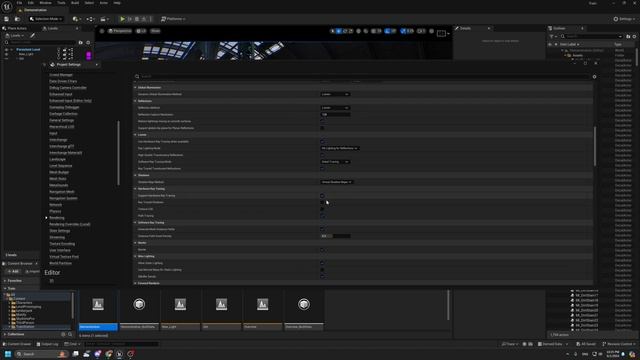
Task: Open the Blueprints toolbar dropdown icon
Action: point(90,19)
